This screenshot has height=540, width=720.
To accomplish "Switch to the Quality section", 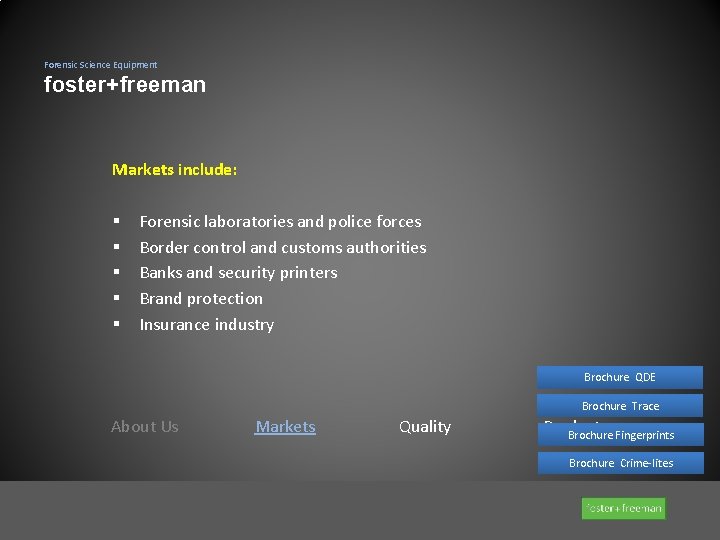I will [425, 427].
